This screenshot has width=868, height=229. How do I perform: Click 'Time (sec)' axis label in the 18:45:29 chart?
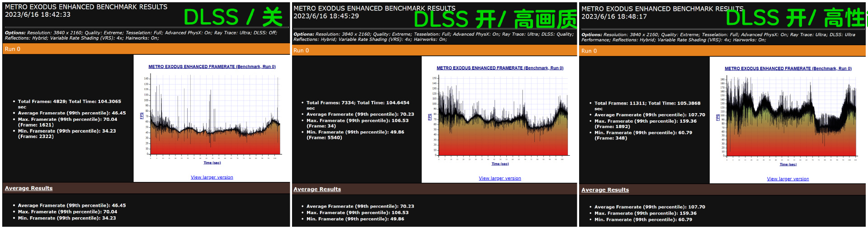pyautogui.click(x=500, y=164)
